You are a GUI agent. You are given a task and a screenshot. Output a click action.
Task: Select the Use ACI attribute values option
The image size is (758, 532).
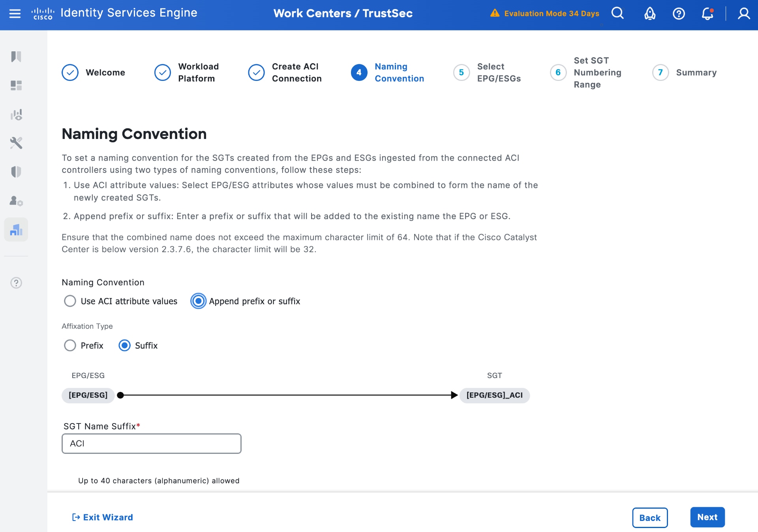pyautogui.click(x=70, y=301)
